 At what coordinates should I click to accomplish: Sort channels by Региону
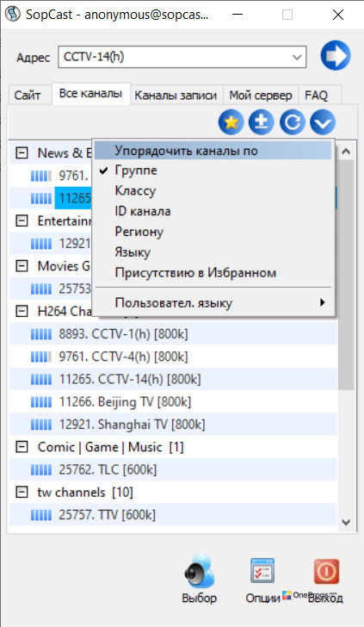pos(213,232)
